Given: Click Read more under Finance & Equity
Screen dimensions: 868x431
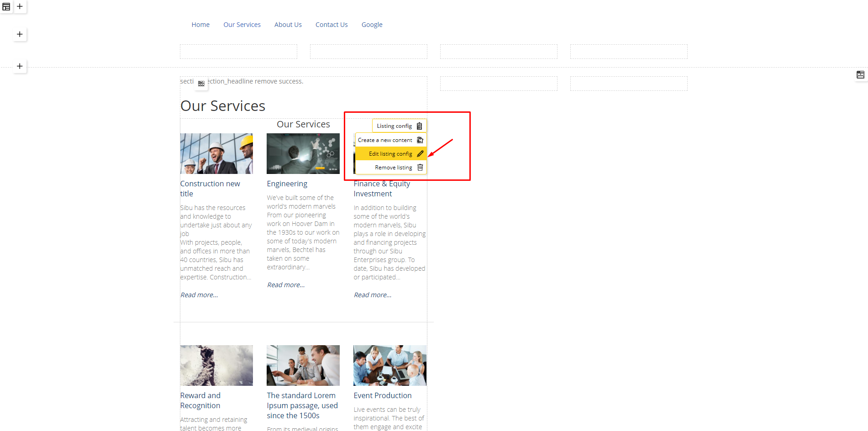Looking at the screenshot, I should coord(373,295).
